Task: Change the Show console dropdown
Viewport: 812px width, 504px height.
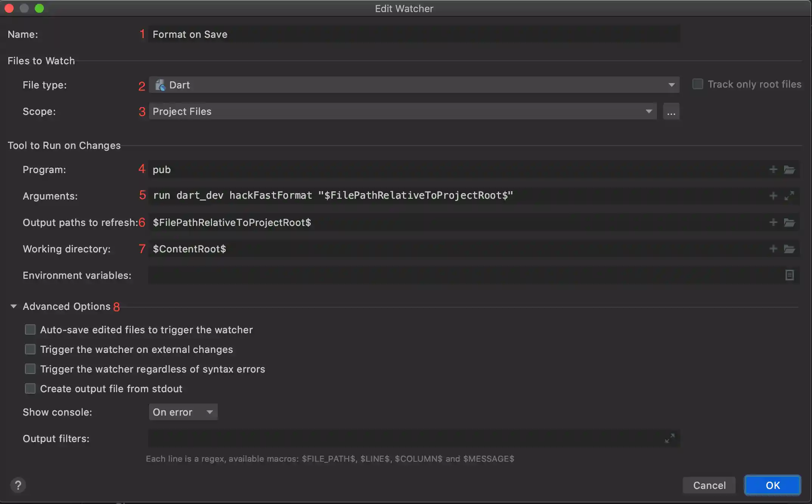Action: point(183,412)
